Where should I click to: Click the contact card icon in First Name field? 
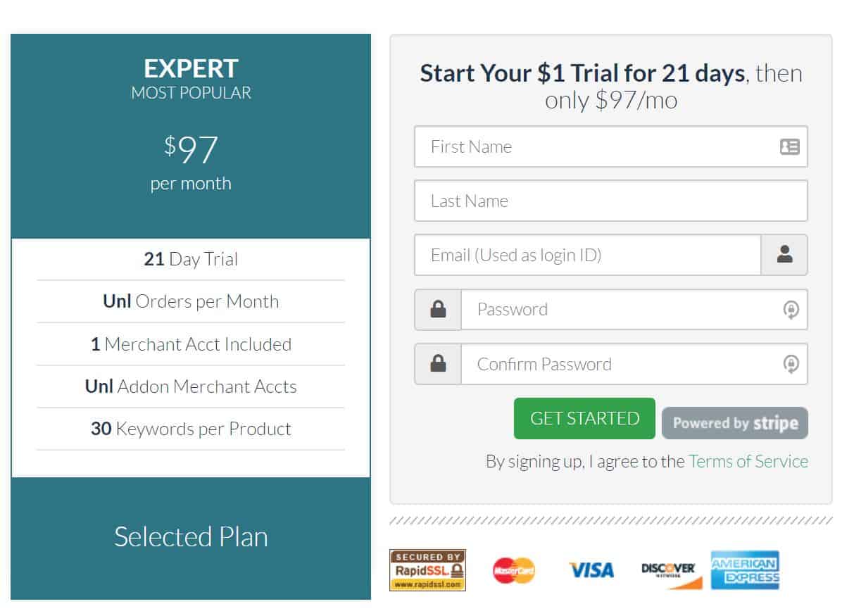pos(791,146)
